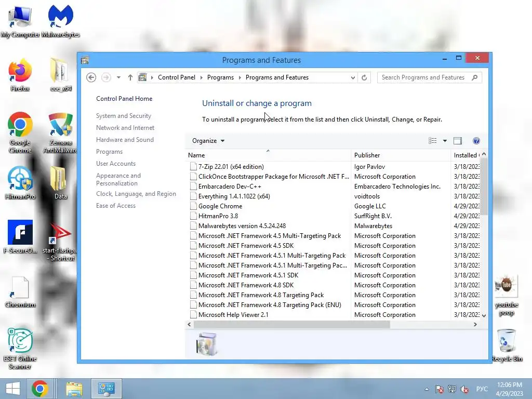Click Programs and Features breadcrumb segment

277,77
